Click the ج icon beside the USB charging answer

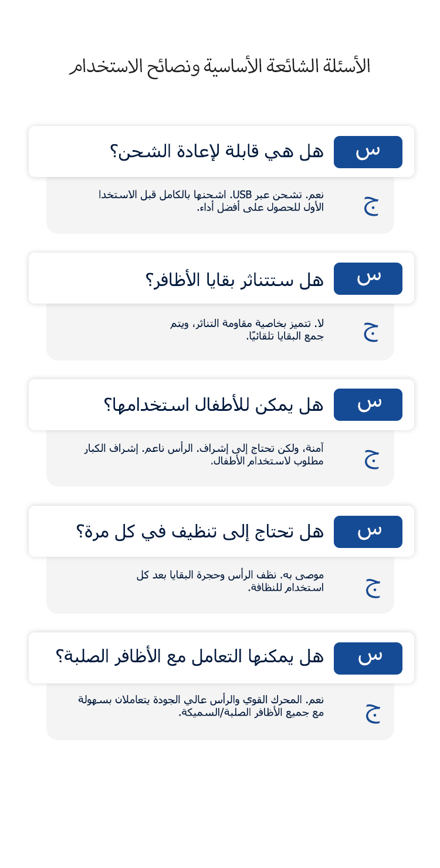coord(371,205)
